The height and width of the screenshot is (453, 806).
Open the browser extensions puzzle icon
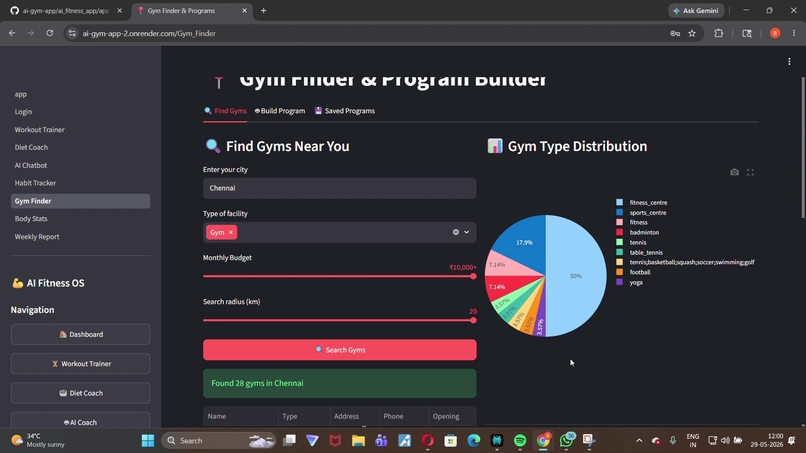pos(719,33)
